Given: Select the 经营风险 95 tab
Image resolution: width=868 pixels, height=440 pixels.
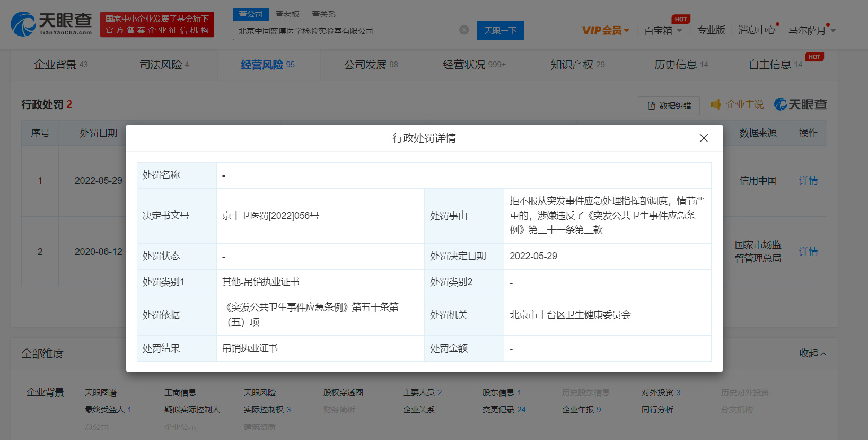Looking at the screenshot, I should coord(268,65).
